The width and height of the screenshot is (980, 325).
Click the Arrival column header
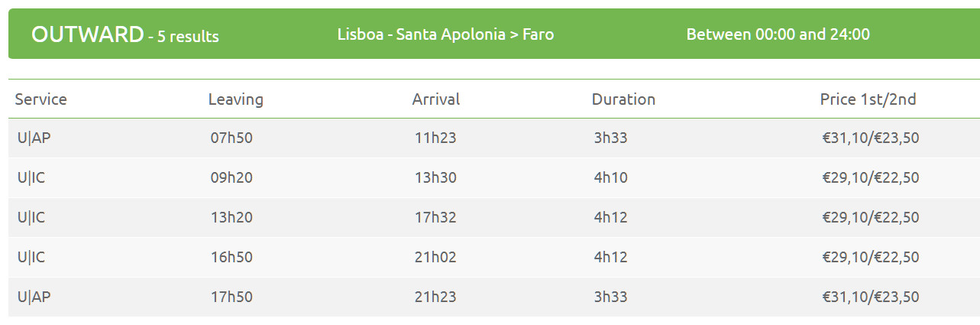pos(436,99)
